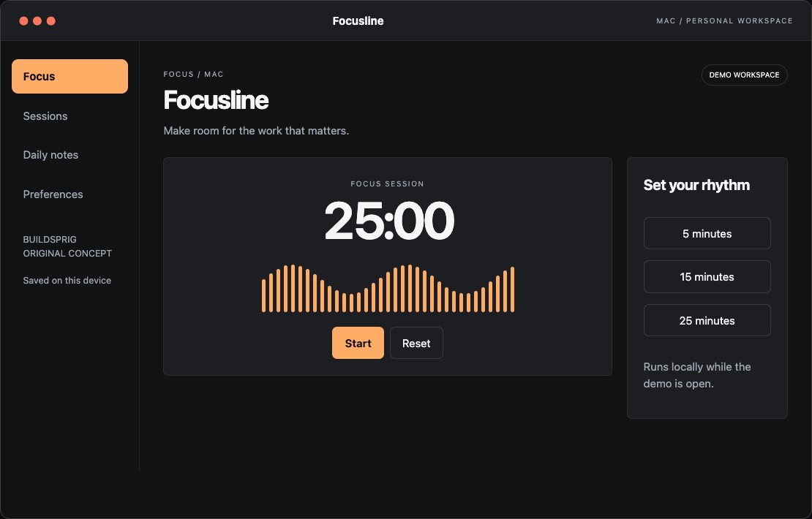Open the Focus sidebar section
Screen dimensions: 812x519
click(x=70, y=76)
